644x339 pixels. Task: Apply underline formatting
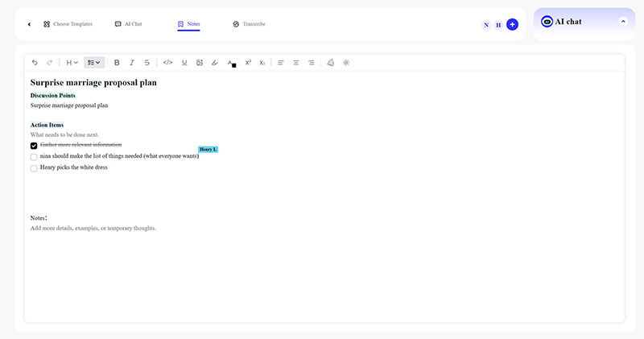click(184, 62)
